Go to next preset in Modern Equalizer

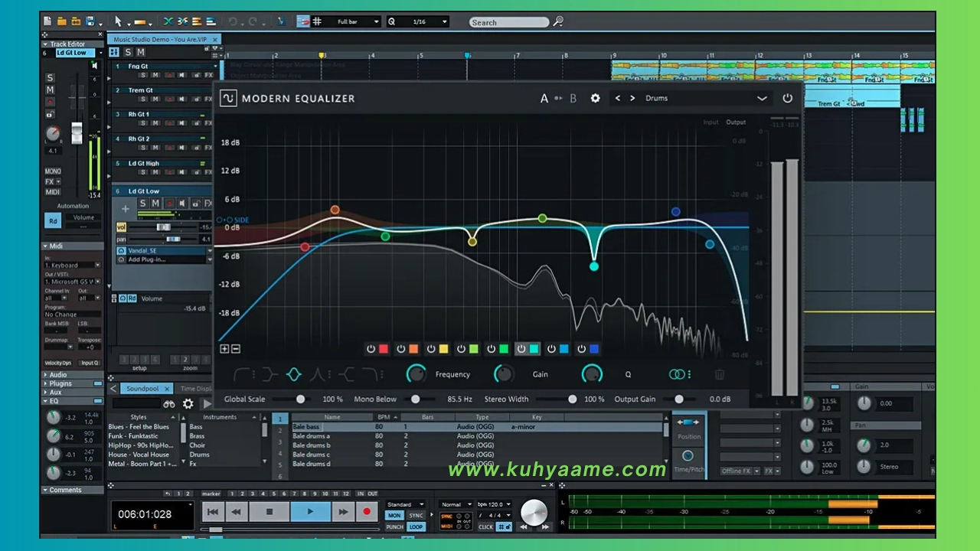point(632,98)
